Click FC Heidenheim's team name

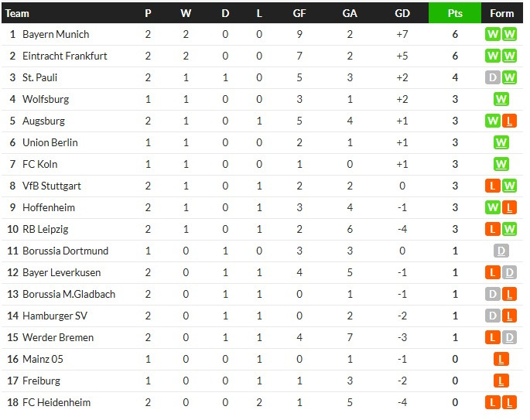[x=56, y=402]
